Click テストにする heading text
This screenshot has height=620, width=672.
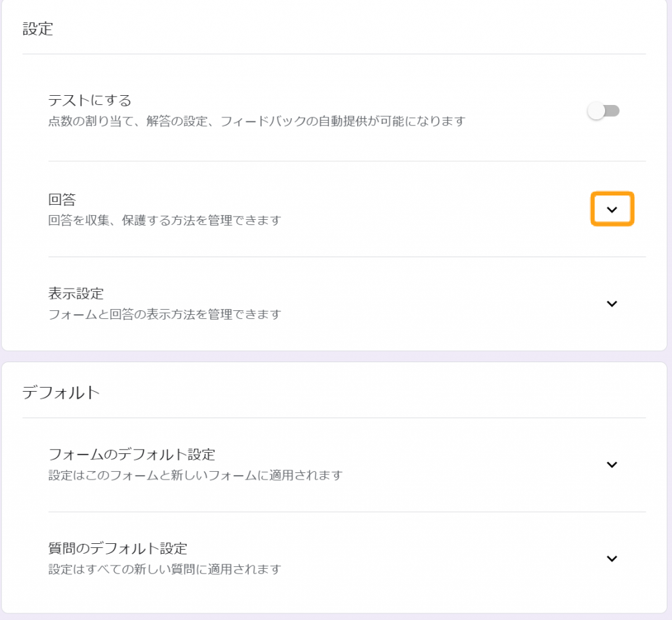tap(83, 100)
